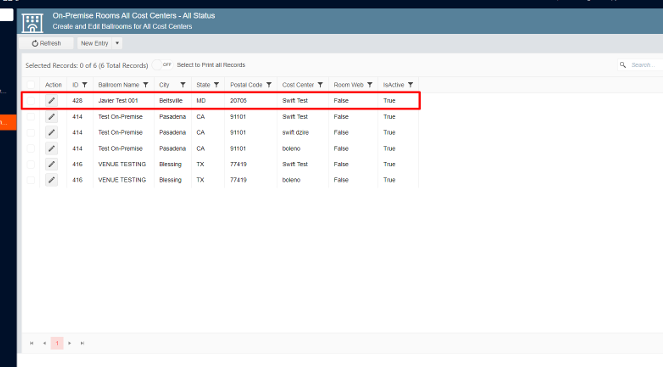
Task: Click the Beltsville city cell
Action: tap(171, 101)
